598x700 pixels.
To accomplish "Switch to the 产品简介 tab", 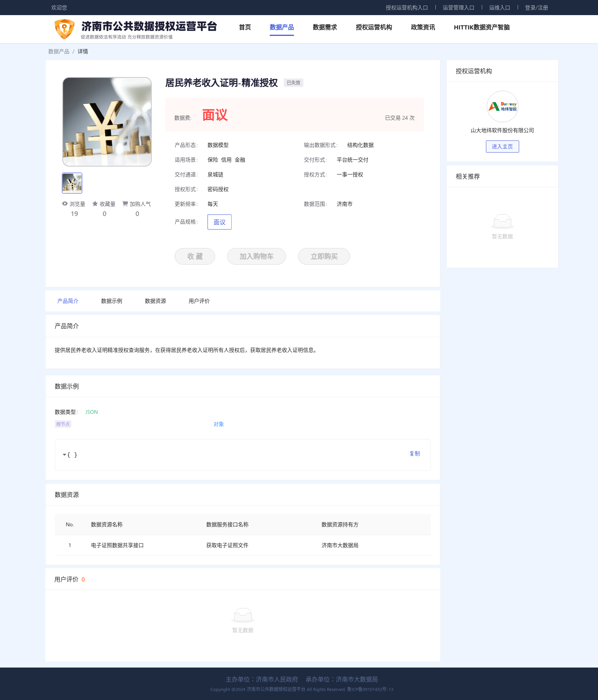I will [x=68, y=301].
